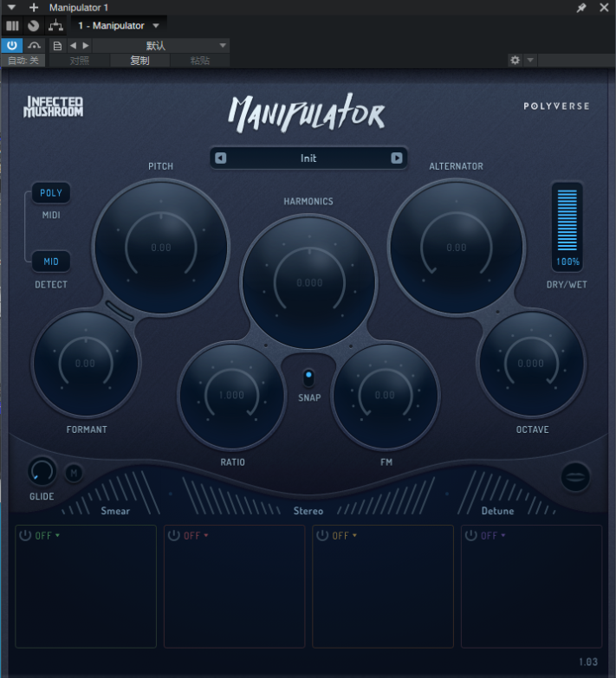616x678 pixels.
Task: Open the 默认 preset dropdown
Action: [x=161, y=45]
